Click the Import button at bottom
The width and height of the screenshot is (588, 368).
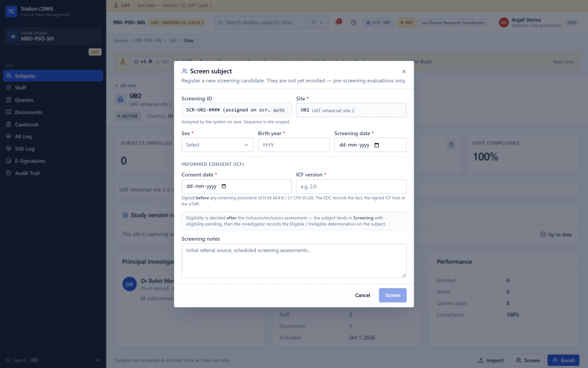point(491,360)
